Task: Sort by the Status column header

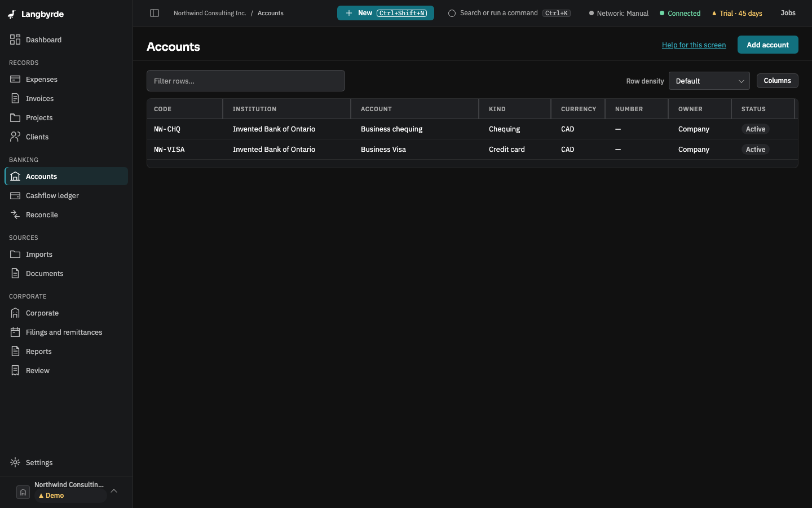Action: coord(763,109)
